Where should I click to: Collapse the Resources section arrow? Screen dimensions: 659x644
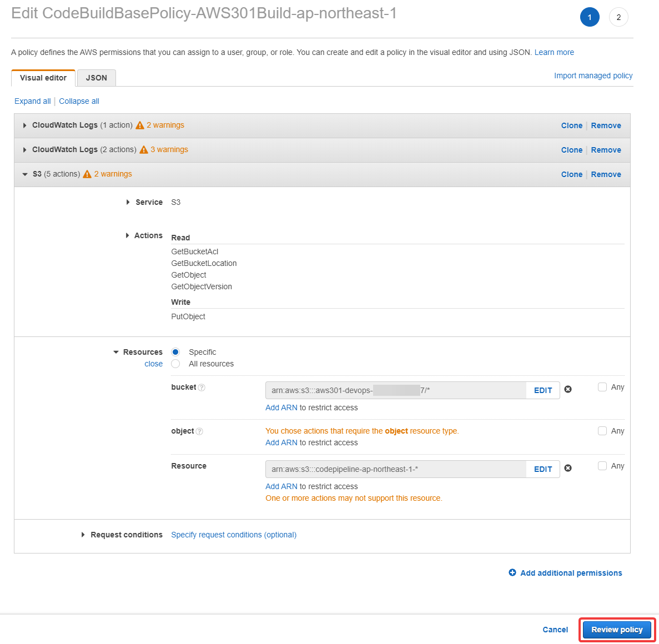[116, 353]
